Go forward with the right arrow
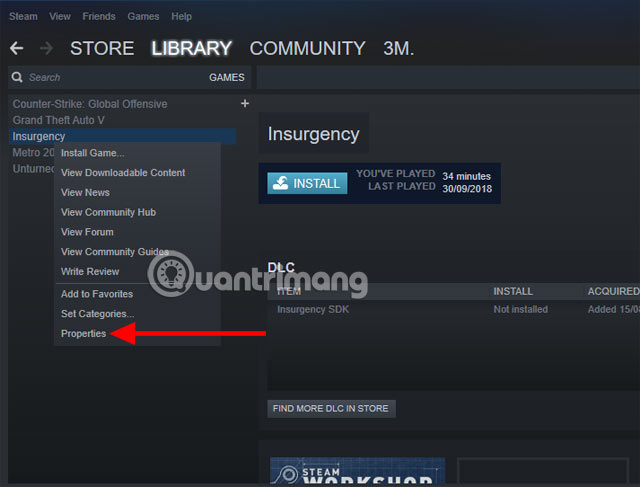Viewport: 640px width, 487px height. tap(46, 48)
